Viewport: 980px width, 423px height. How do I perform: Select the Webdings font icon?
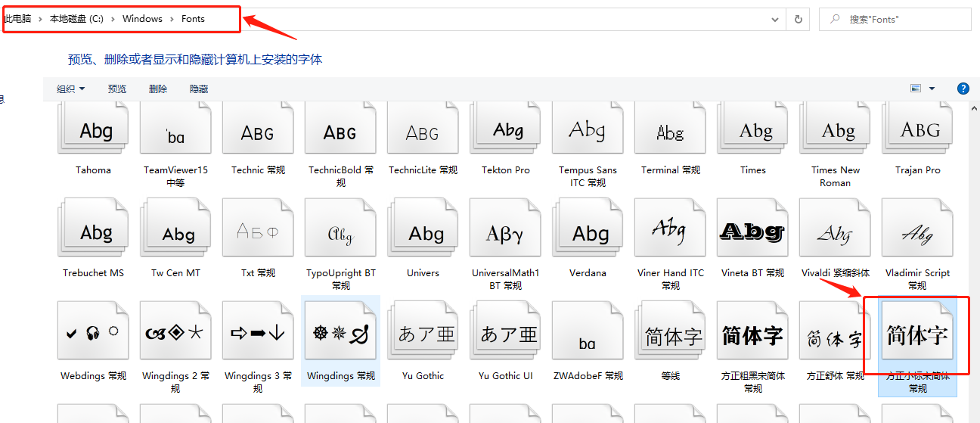click(x=93, y=334)
